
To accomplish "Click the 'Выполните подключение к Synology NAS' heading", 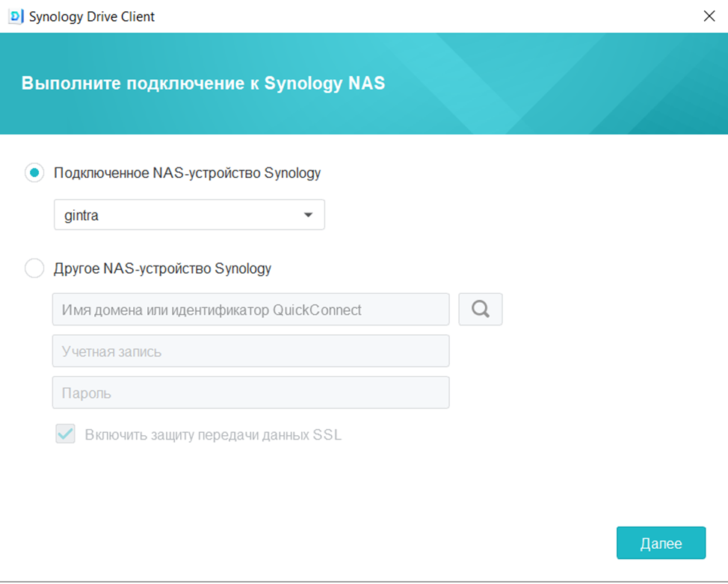I will tap(203, 83).
